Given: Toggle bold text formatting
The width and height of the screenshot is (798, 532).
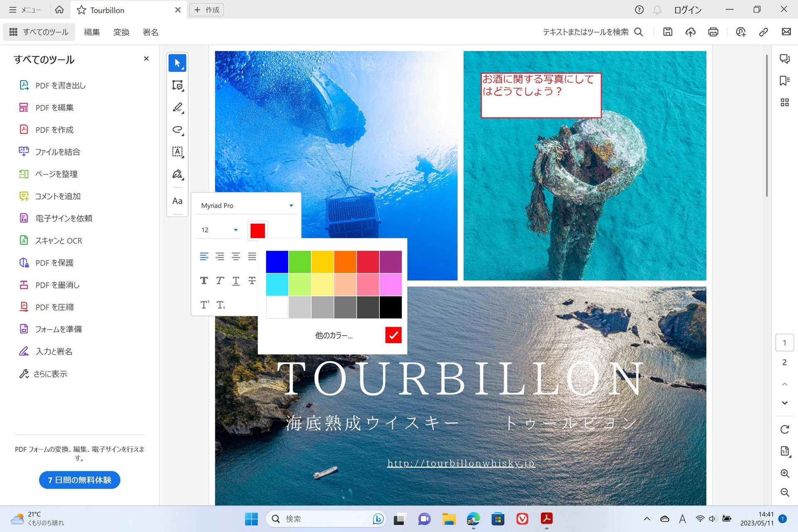Looking at the screenshot, I should (x=204, y=281).
